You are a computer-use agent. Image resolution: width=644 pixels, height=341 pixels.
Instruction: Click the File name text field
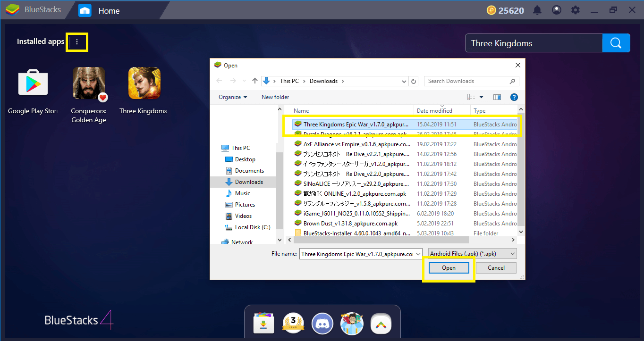357,254
